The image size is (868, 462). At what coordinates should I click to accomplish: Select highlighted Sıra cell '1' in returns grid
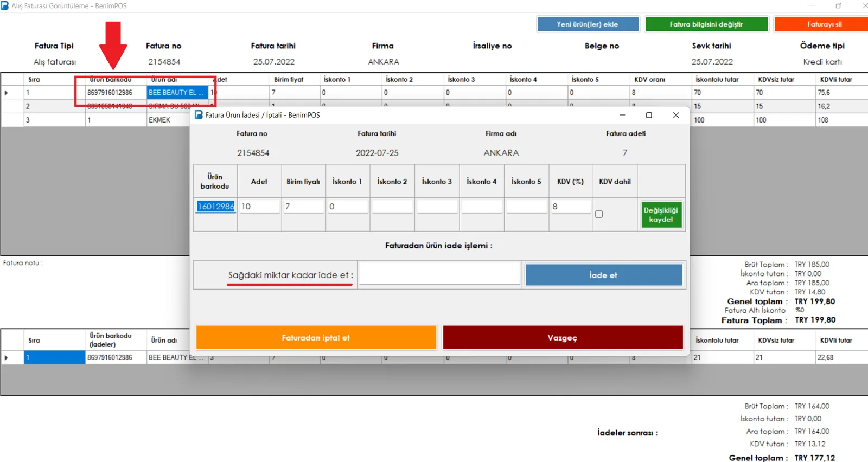pos(54,357)
